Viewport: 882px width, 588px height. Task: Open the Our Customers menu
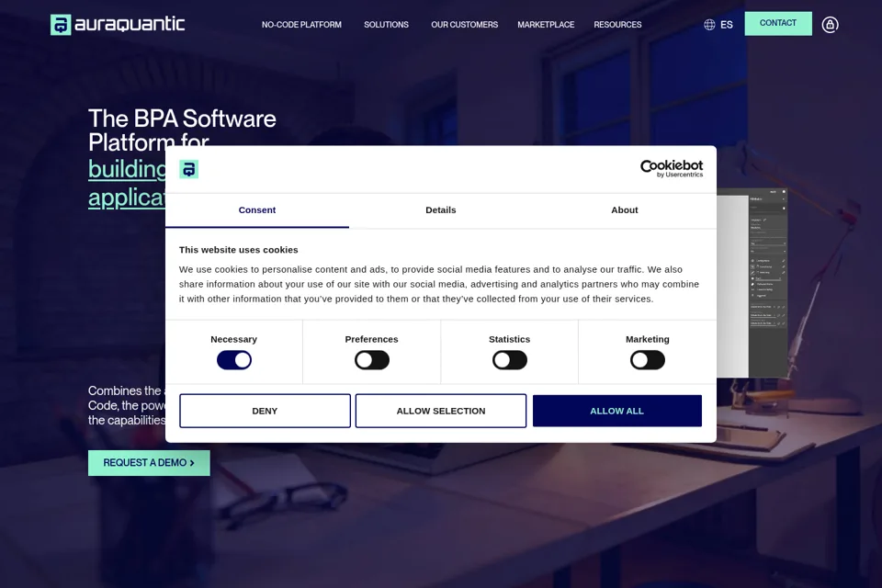pyautogui.click(x=464, y=25)
